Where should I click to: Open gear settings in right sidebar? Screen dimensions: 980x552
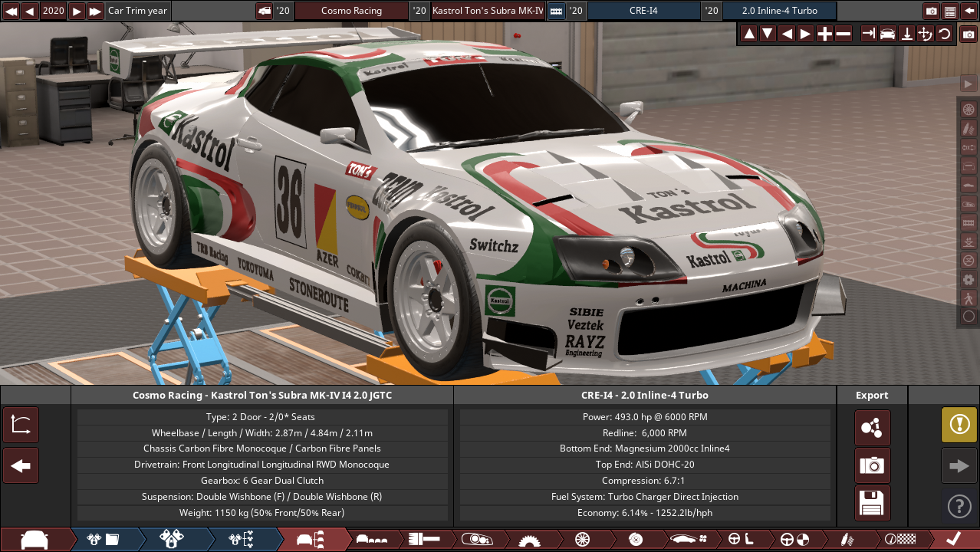pos(968,279)
